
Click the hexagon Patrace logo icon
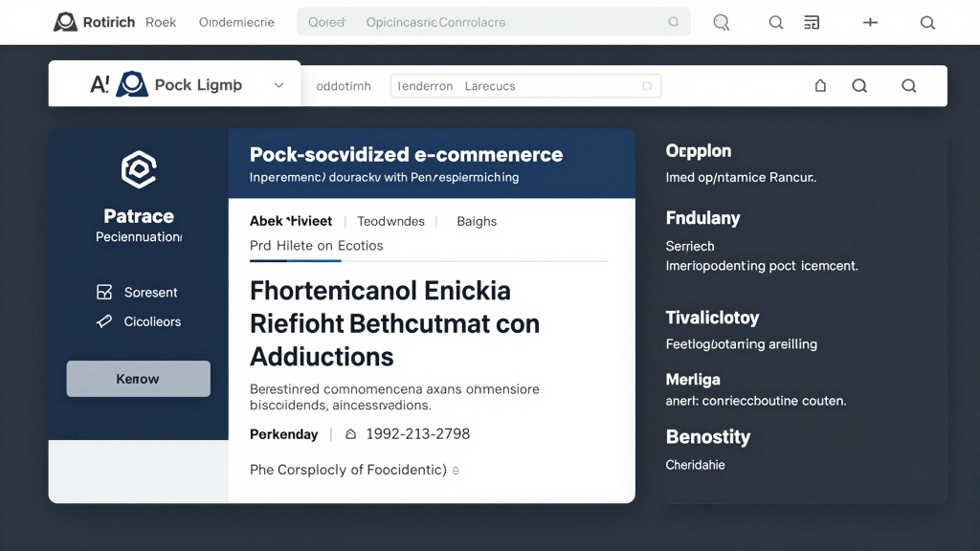[138, 170]
